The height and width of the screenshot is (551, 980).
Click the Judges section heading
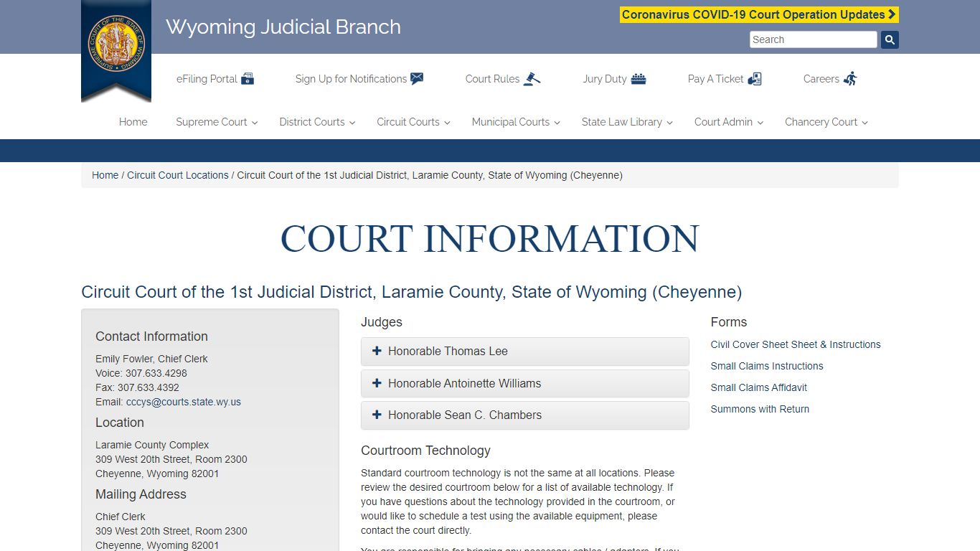point(382,322)
